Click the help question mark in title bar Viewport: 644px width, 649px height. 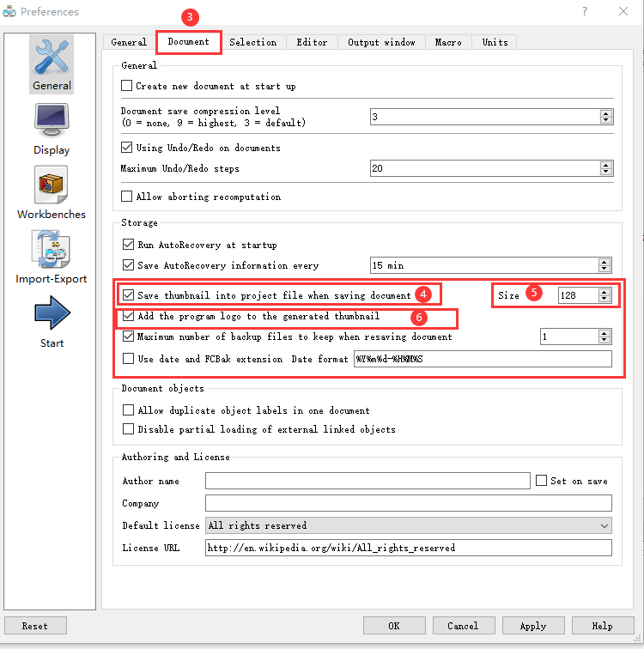[x=584, y=12]
